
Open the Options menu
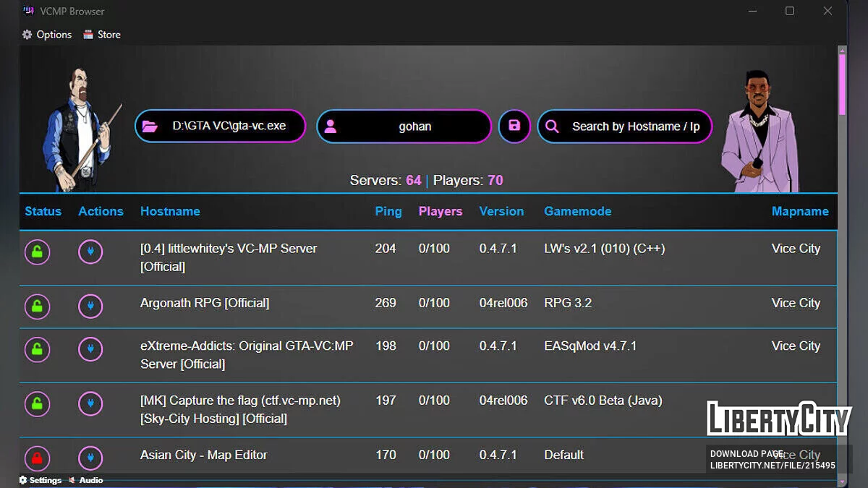[x=47, y=35]
